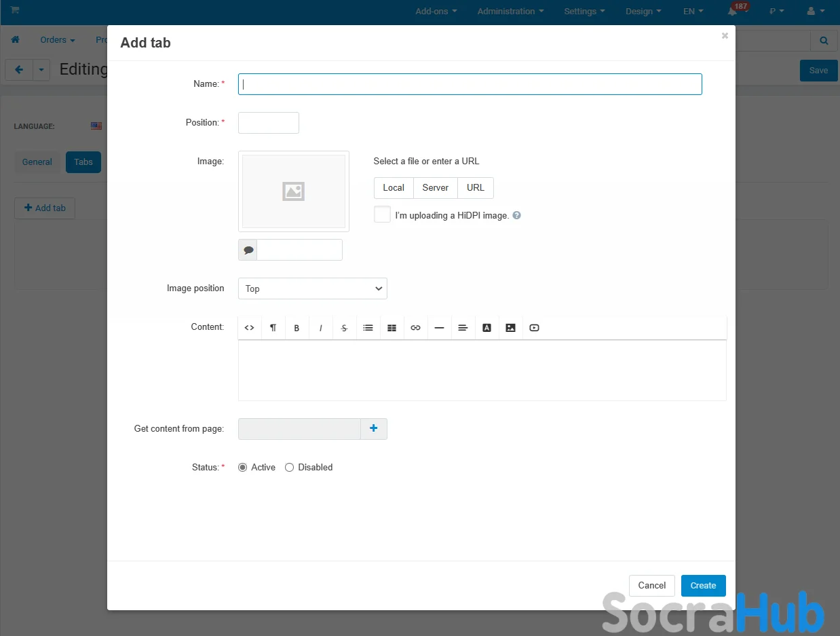Insert a link in content editor
Viewport: 840px width, 636px height.
415,328
